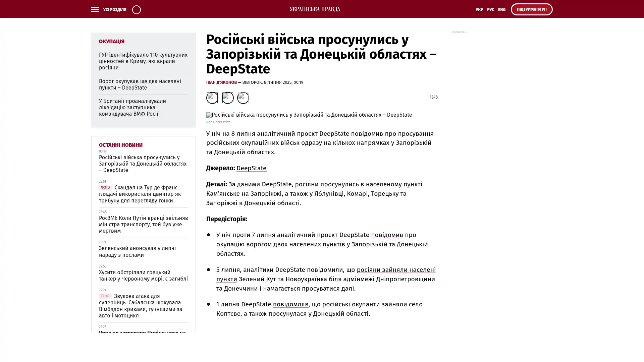Open the hamburger menu icon
This screenshot has height=362, width=644.
95,10
